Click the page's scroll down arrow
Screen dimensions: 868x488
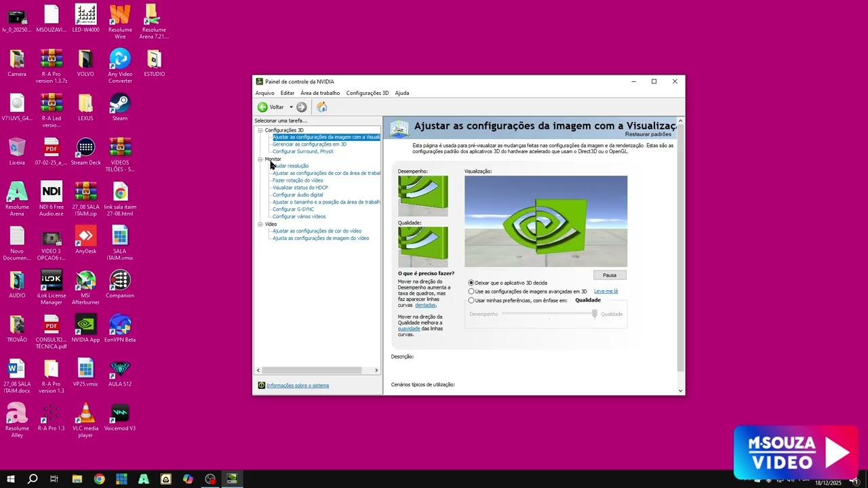pyautogui.click(x=680, y=391)
